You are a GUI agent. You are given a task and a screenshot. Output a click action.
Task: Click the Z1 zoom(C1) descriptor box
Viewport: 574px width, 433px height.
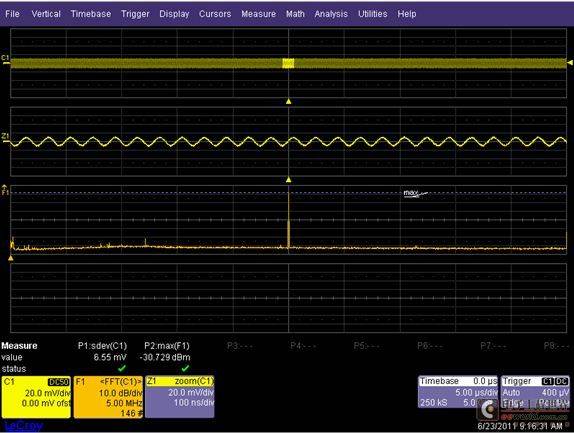pos(180,397)
